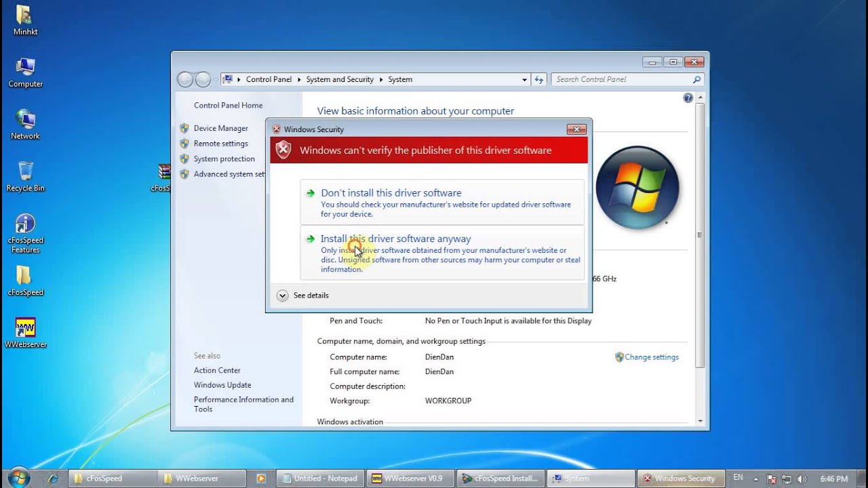Open Recycle Bin desktop icon

(x=25, y=177)
